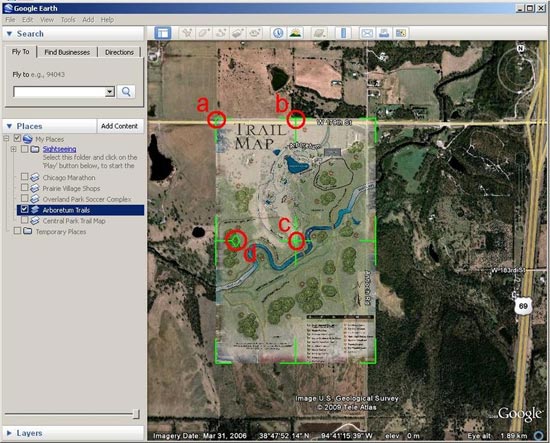Screen dimensions: 550x443
Task: Expand the Sightseeing folder tree node
Action: click(13, 149)
